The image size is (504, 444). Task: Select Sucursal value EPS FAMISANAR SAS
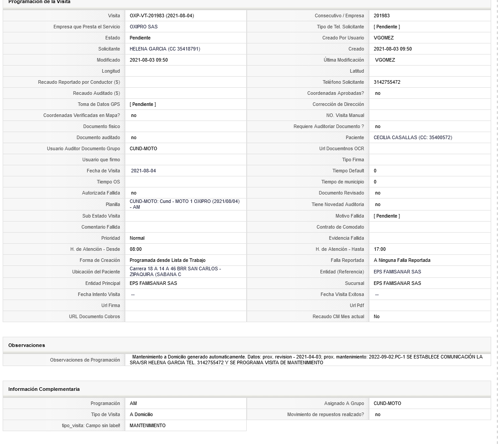coord(397,283)
